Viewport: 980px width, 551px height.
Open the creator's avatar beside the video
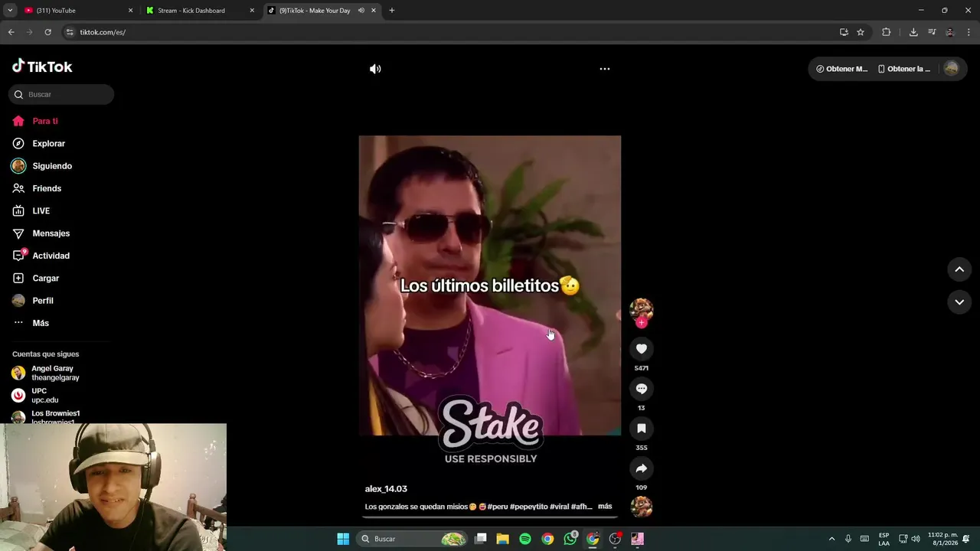pyautogui.click(x=642, y=309)
